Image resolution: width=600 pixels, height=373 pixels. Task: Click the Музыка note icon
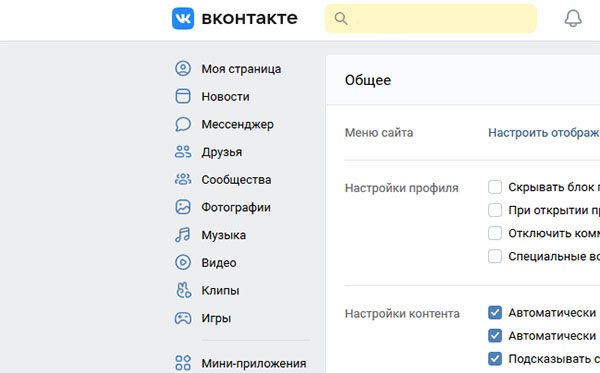[183, 235]
